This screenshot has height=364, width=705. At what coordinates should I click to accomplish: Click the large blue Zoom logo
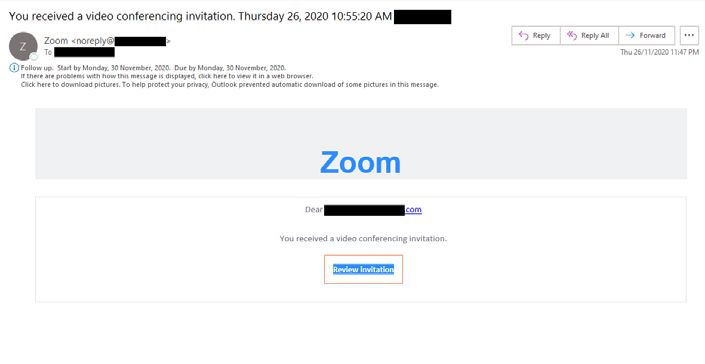[x=360, y=162]
